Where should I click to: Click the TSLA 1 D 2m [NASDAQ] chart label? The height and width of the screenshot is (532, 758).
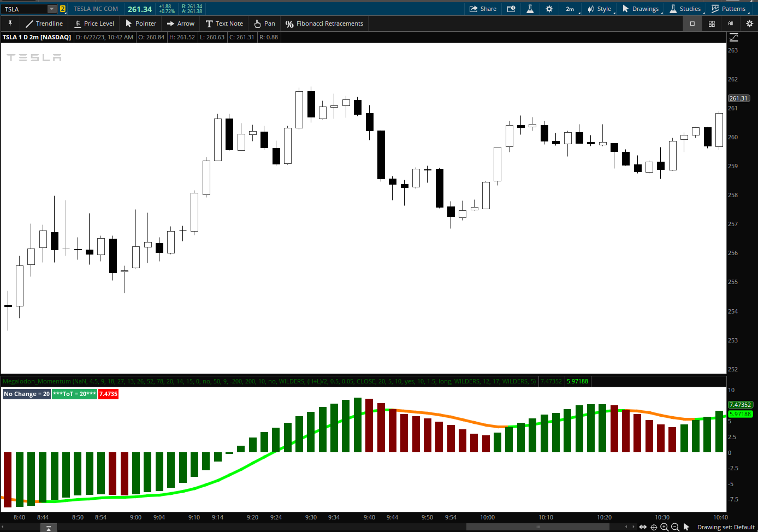37,37
